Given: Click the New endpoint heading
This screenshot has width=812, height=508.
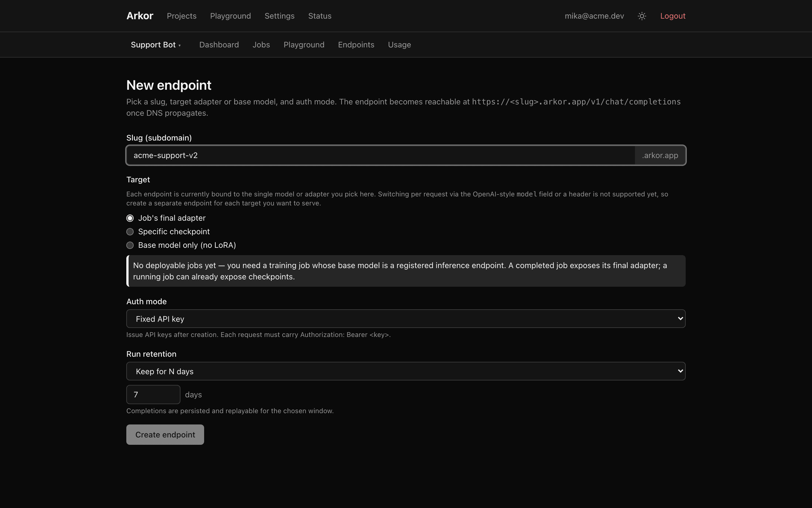Looking at the screenshot, I should [169, 85].
